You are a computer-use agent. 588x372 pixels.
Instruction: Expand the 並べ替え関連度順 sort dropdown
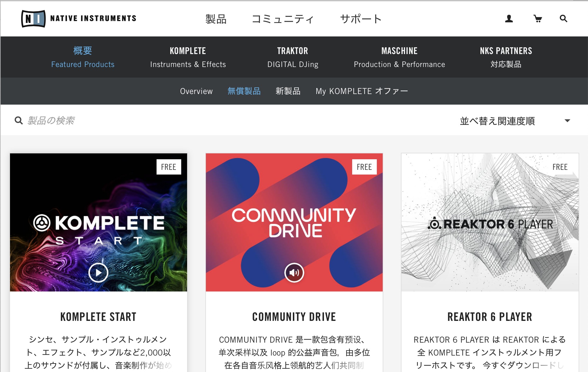497,121
